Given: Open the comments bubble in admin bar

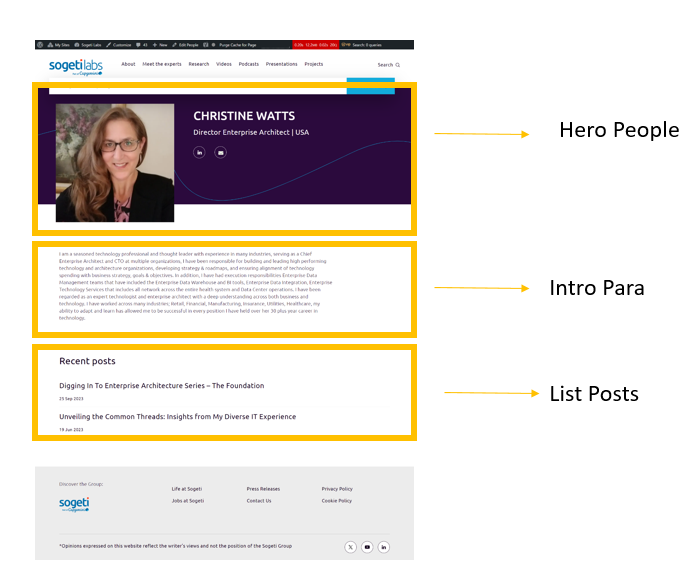Looking at the screenshot, I should (139, 45).
